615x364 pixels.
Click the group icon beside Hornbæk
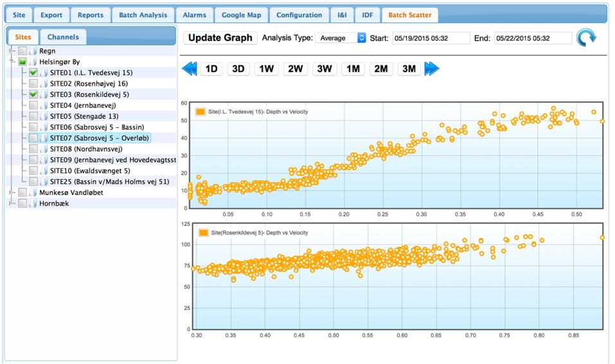pos(33,204)
